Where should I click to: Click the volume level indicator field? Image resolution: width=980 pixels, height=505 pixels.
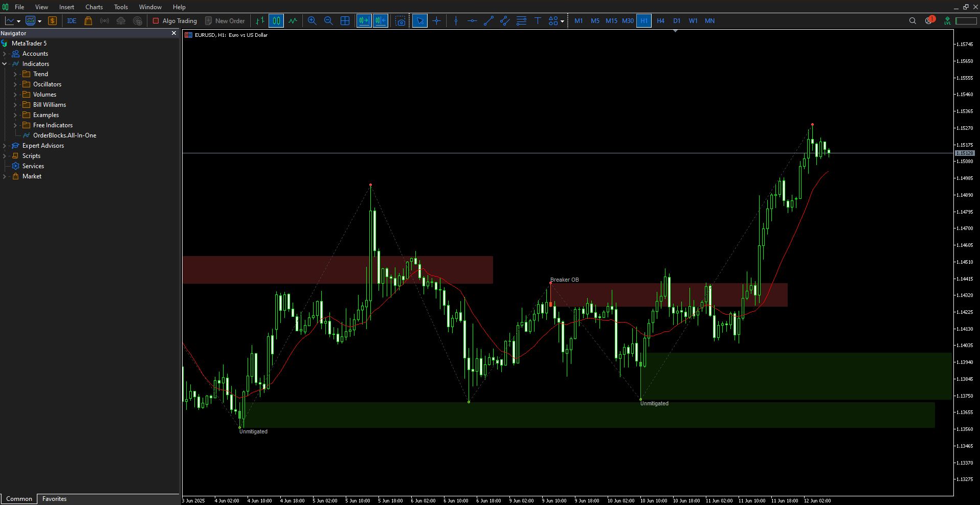[x=966, y=21]
